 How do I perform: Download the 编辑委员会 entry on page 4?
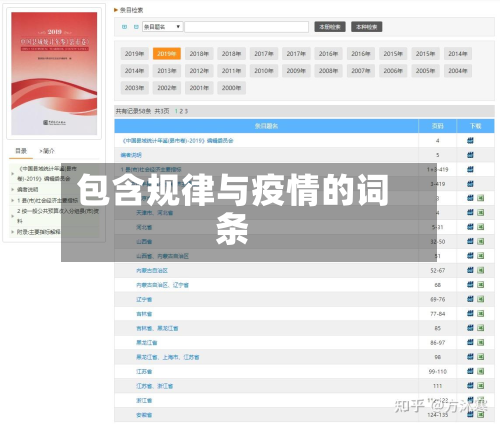tap(470, 141)
